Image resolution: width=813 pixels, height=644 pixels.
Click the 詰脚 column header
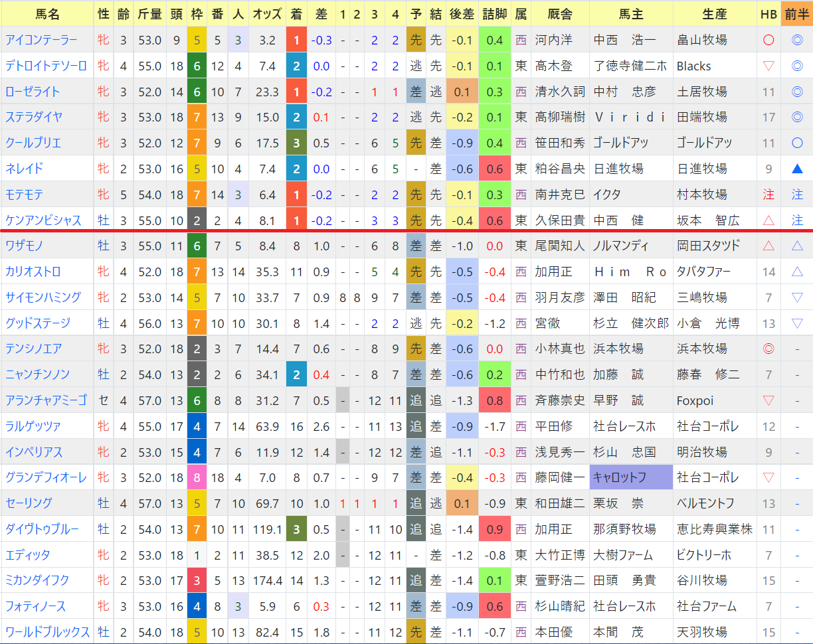(x=494, y=13)
